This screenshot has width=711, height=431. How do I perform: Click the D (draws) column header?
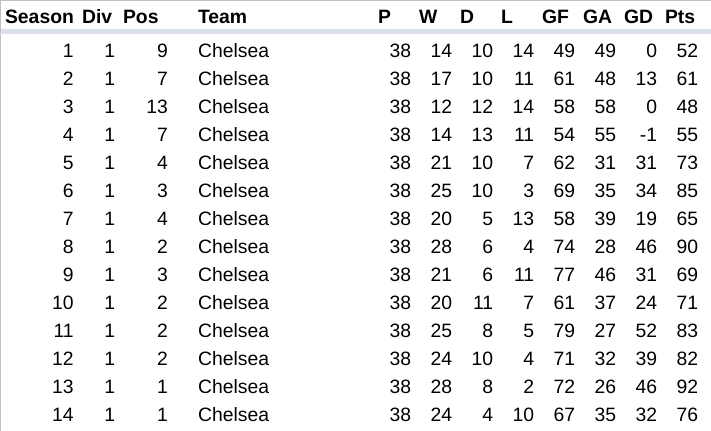[467, 17]
